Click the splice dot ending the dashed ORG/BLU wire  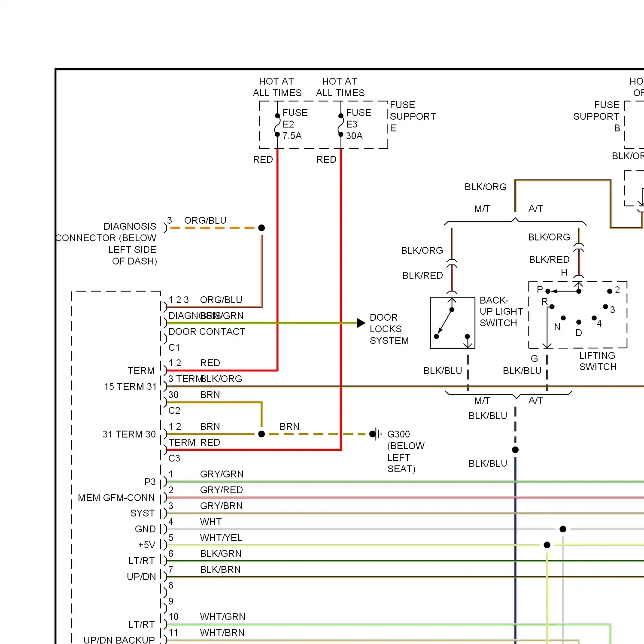click(x=261, y=228)
